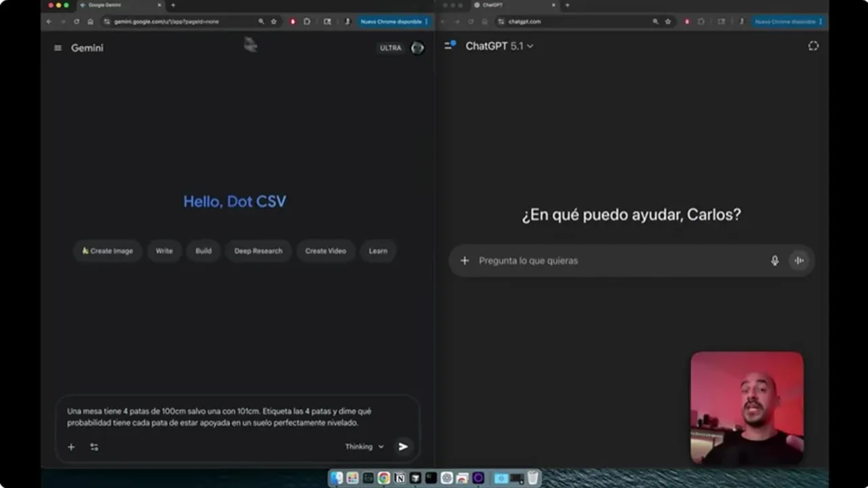This screenshot has width=868, height=488.
Task: Select the Learn suggestion chip
Action: [x=378, y=251]
